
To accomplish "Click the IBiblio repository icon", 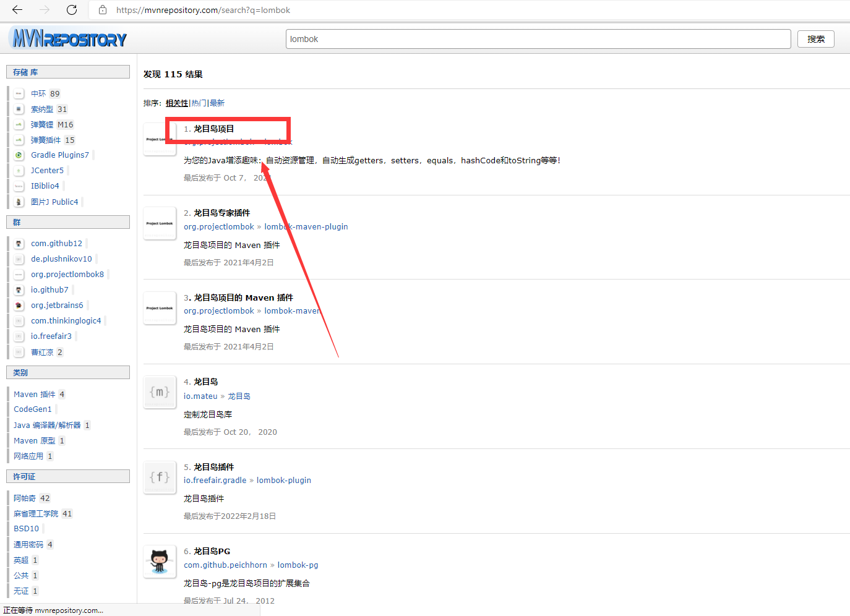I will point(19,186).
